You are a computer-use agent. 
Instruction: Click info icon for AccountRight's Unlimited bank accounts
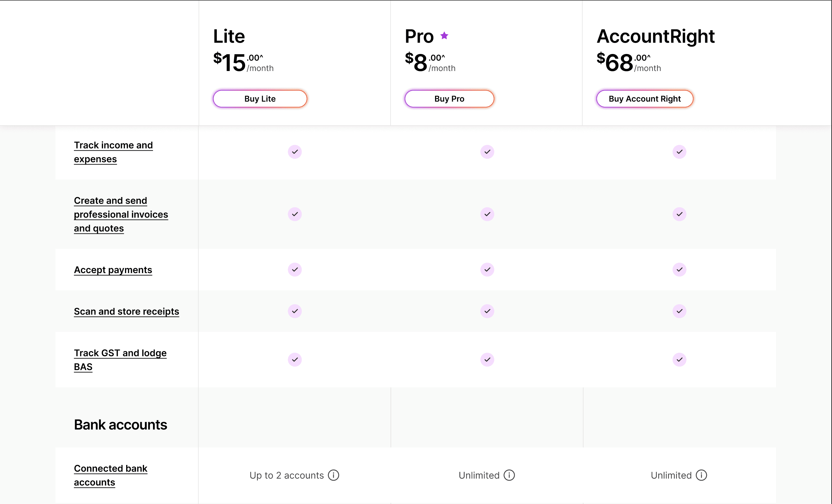pos(701,475)
